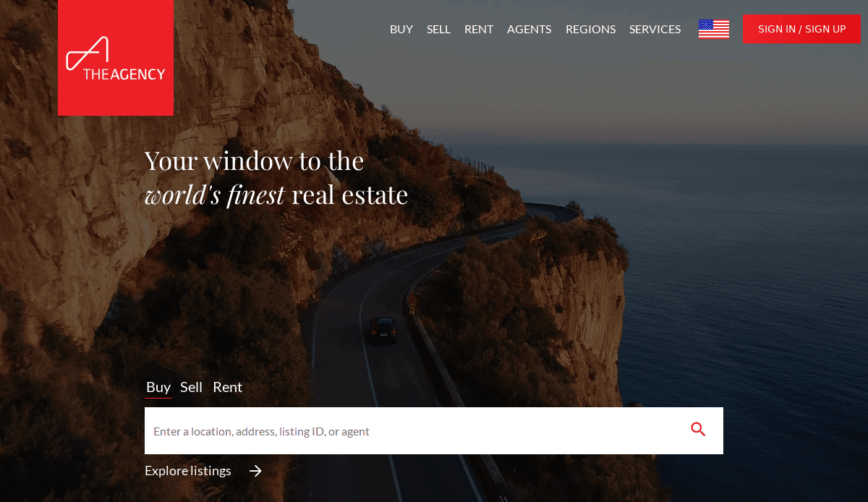868x502 pixels.
Task: Switch to the Rent search tab
Action: [228, 387]
